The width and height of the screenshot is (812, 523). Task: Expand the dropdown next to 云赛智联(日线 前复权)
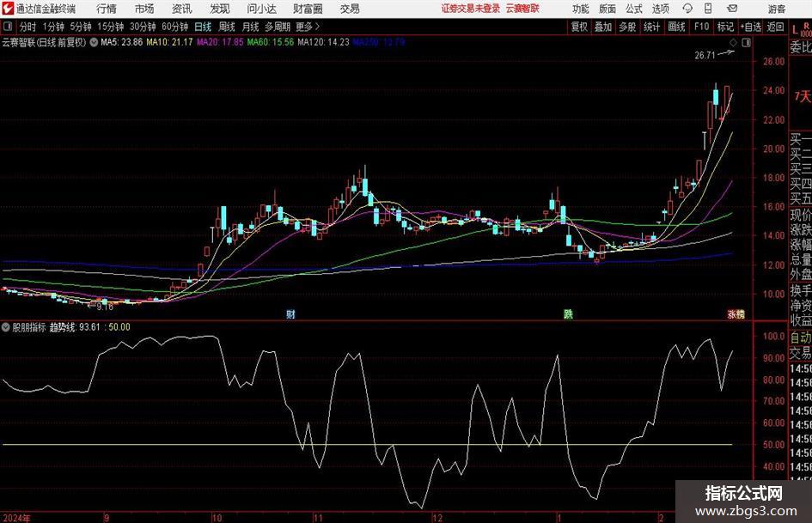click(94, 42)
